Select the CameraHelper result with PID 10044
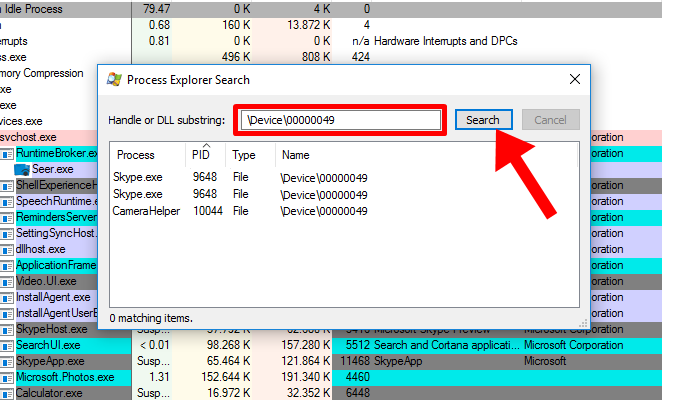The image size is (695, 400). pyautogui.click(x=344, y=211)
